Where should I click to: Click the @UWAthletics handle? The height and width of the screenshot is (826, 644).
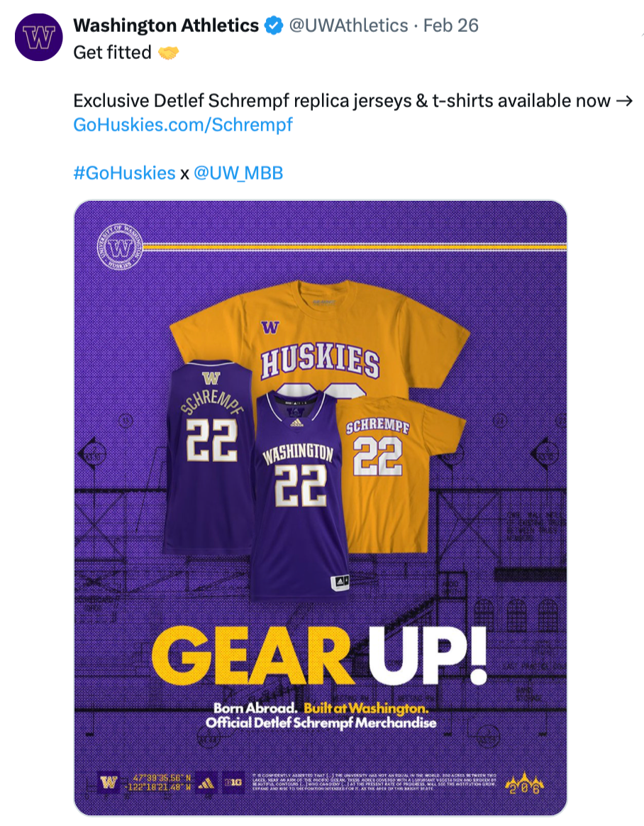[x=348, y=26]
